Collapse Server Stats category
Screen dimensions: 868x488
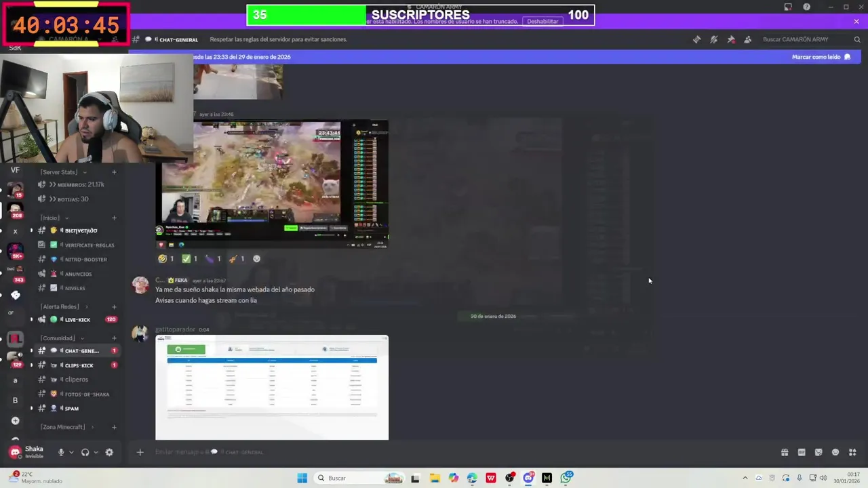pyautogui.click(x=64, y=172)
